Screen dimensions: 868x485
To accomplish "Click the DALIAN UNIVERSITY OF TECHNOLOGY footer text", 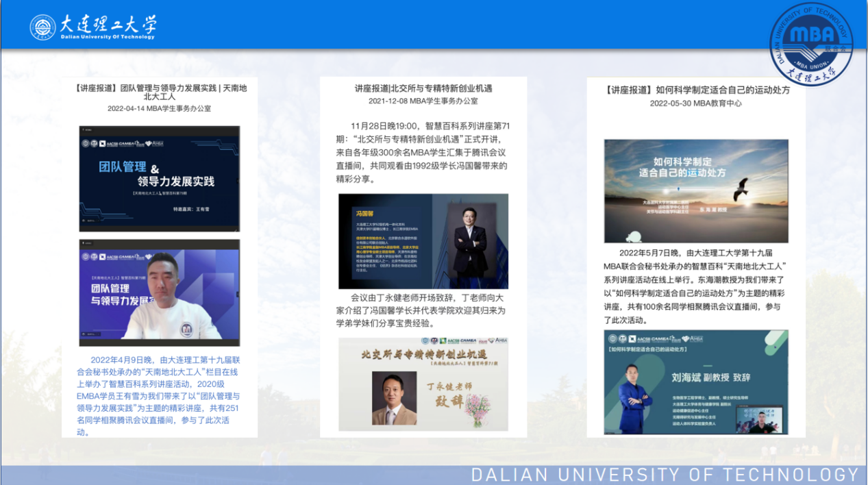I will coord(665,475).
